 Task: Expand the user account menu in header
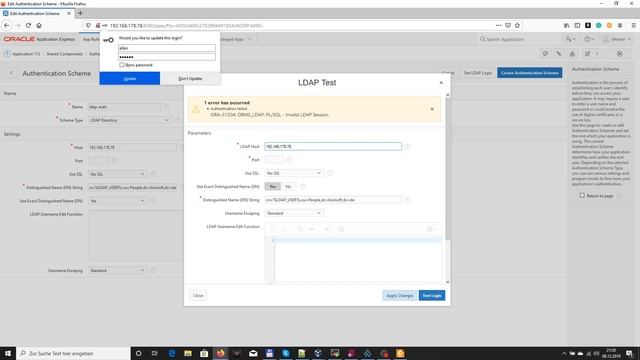coord(617,39)
